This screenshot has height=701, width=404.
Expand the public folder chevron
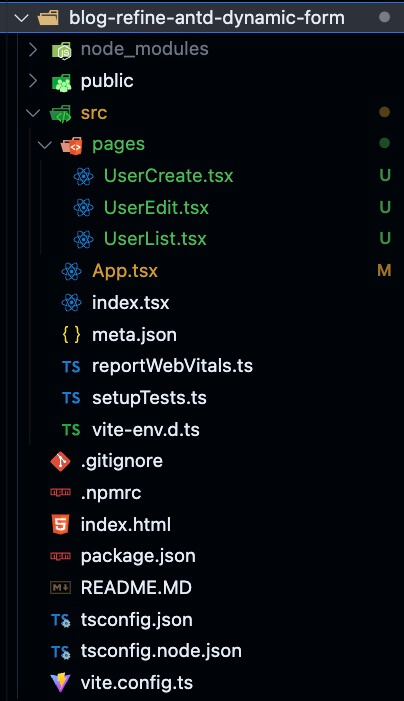(x=33, y=81)
